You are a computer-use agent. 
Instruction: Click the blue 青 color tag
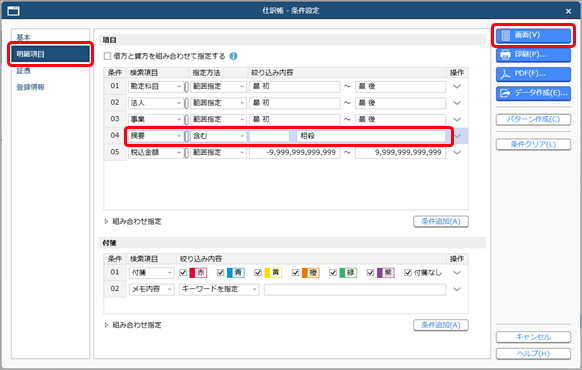coord(236,273)
